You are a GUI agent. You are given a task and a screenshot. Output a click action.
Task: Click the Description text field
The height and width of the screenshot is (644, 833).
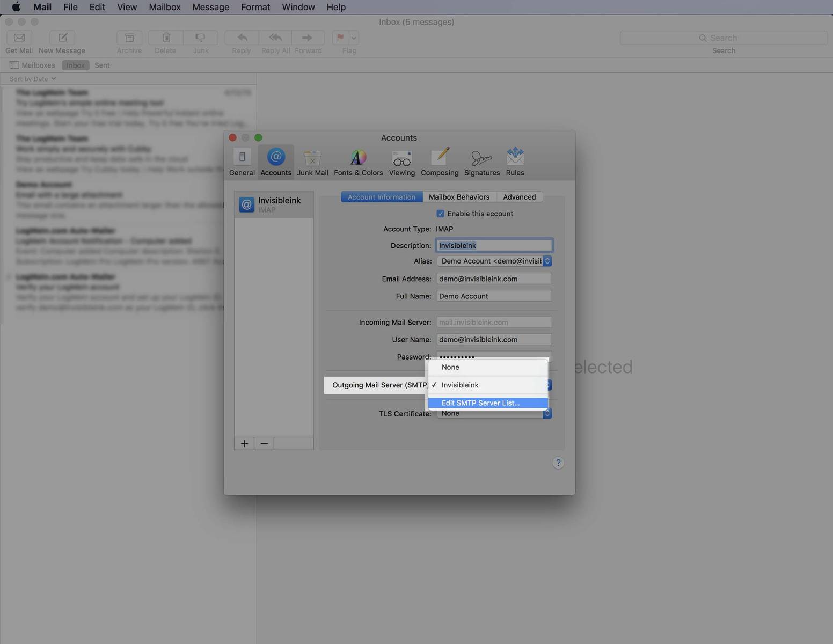coord(494,245)
